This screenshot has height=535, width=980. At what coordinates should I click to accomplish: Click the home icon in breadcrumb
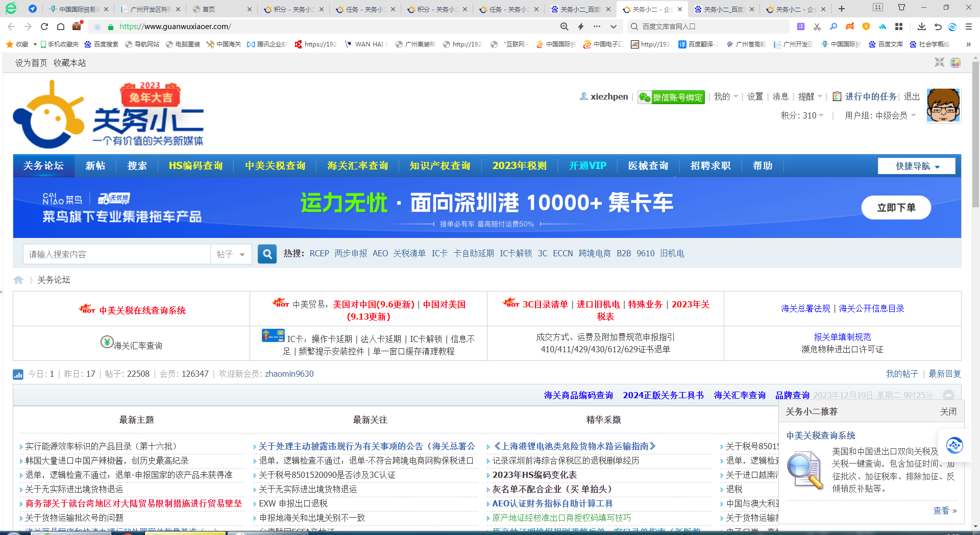18,280
